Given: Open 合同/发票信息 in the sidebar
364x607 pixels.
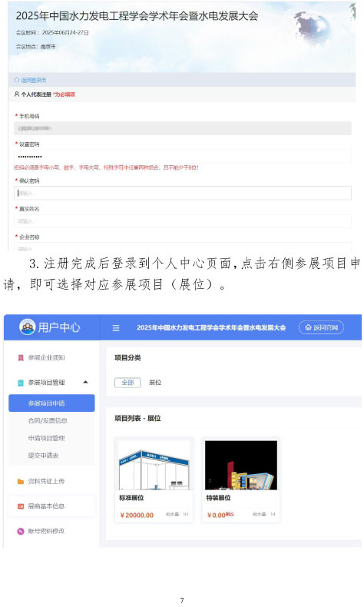Looking at the screenshot, I should pos(48,420).
